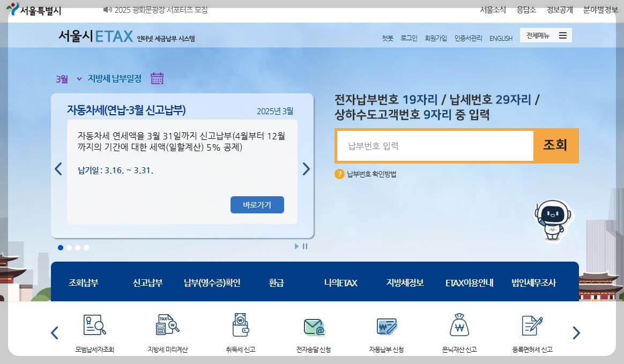Pause the banner slideshow

tap(304, 246)
